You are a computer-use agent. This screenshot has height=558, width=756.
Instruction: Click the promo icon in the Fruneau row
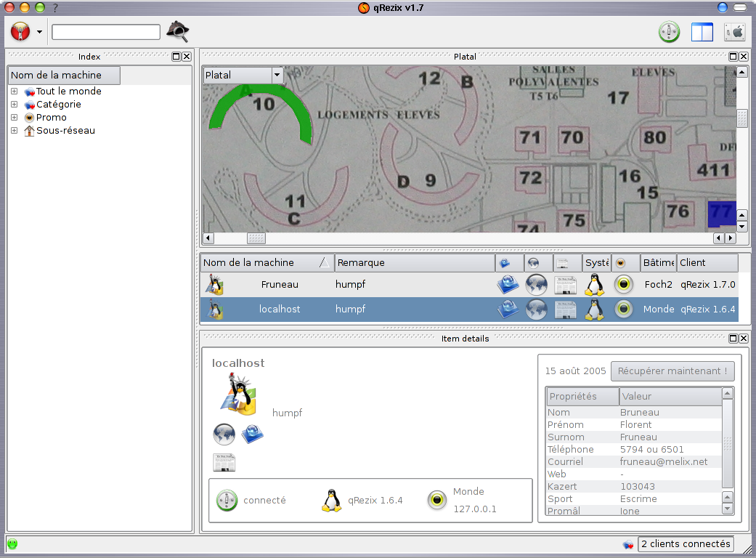(623, 285)
